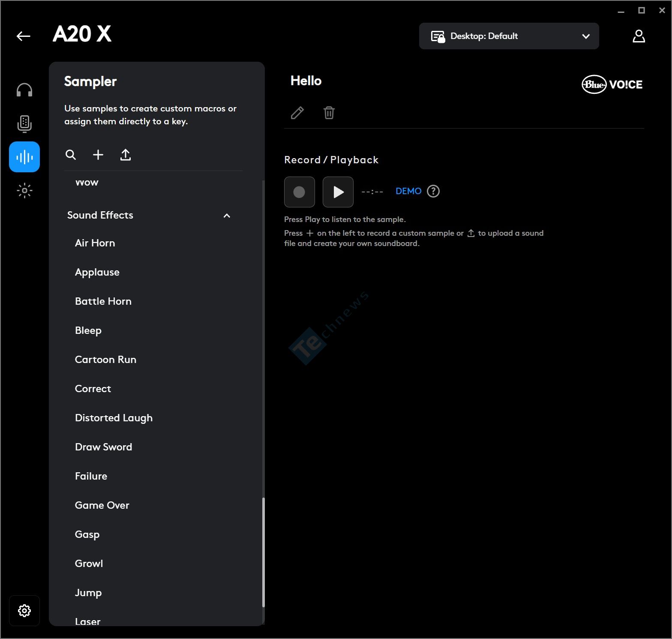Image resolution: width=672 pixels, height=639 pixels.
Task: Open the help question mark icon
Action: tap(433, 191)
